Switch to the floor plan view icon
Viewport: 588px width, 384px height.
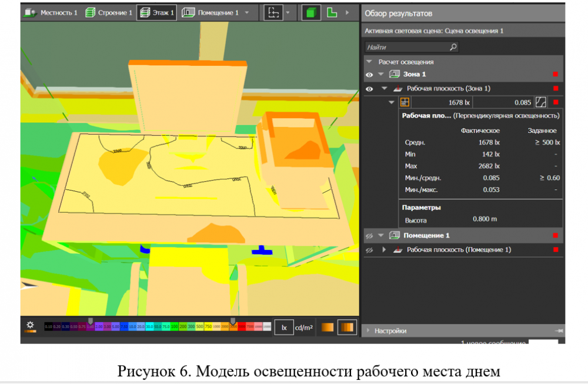pyautogui.click(x=332, y=12)
